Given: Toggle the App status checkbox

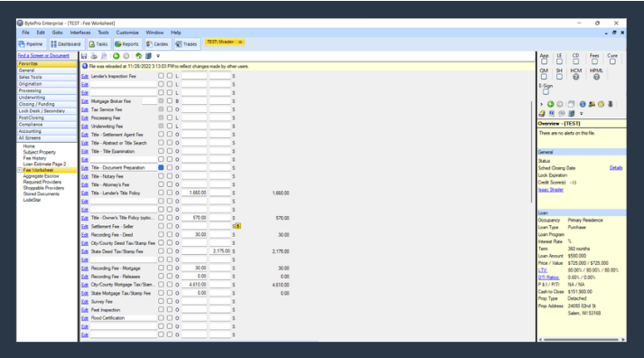Looking at the screenshot, I should pos(545,61).
